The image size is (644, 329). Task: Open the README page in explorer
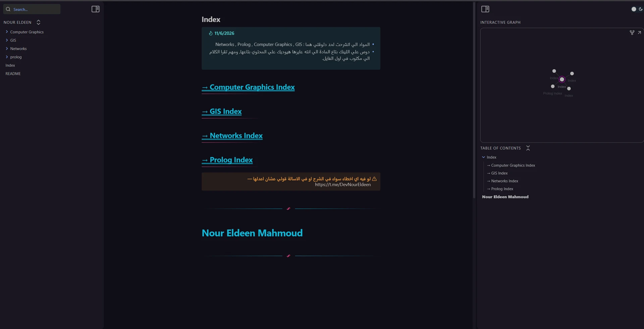coord(13,74)
